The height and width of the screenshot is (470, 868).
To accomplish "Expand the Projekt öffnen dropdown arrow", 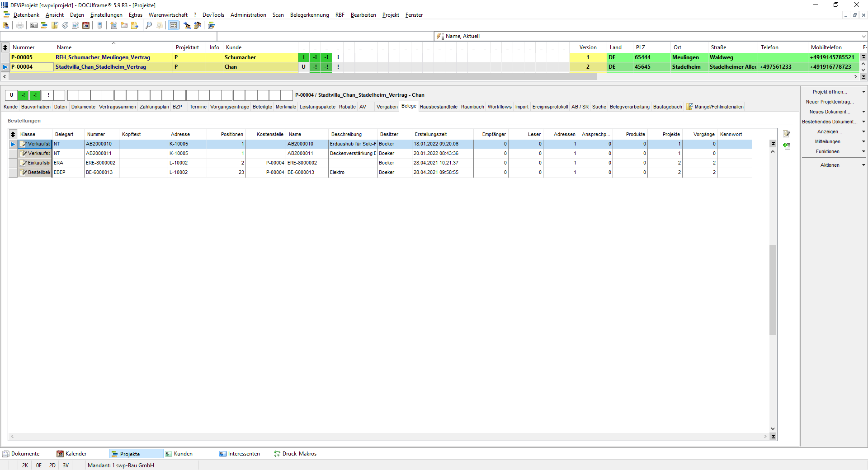I will [x=863, y=92].
